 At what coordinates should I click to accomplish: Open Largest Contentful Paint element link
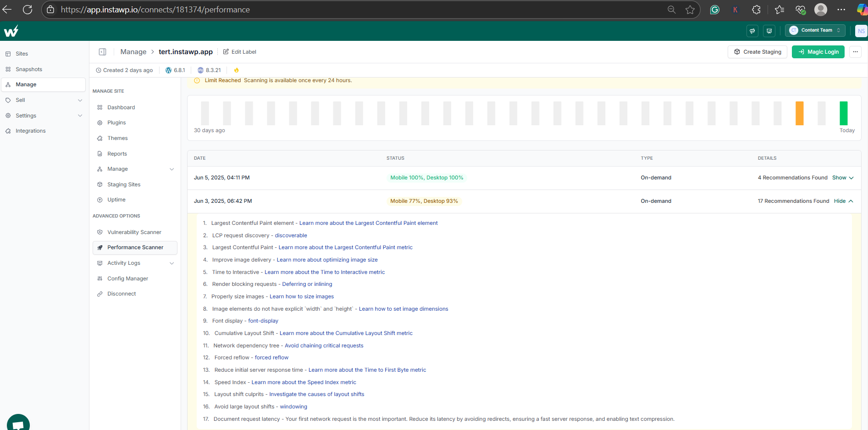pos(368,223)
